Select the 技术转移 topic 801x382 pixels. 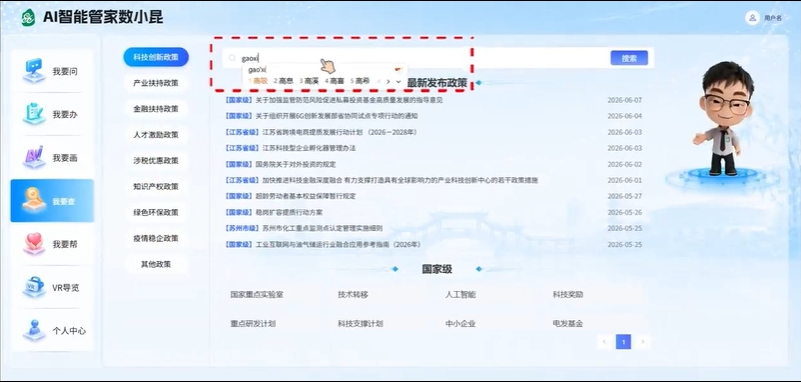(x=352, y=295)
